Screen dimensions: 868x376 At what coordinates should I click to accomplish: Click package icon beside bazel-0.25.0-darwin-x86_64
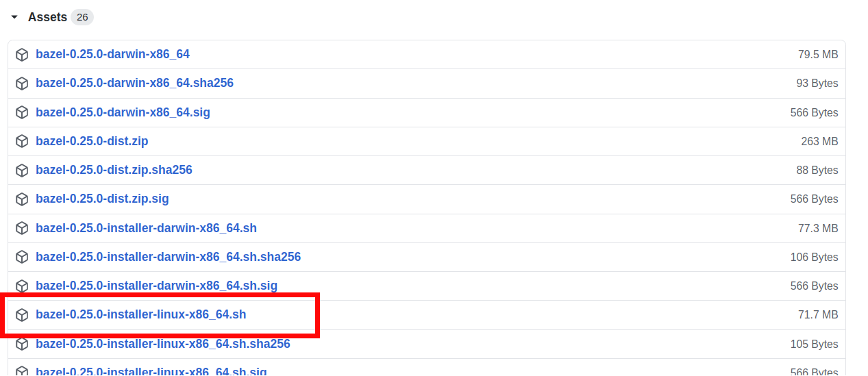22,54
